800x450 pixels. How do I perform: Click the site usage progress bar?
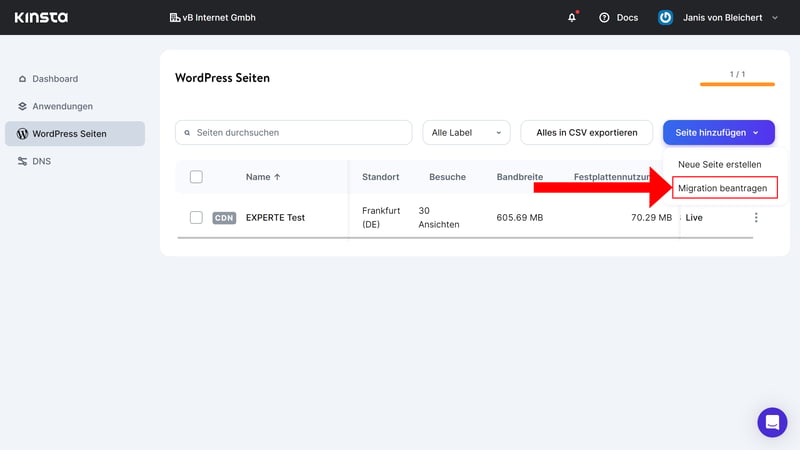[737, 84]
